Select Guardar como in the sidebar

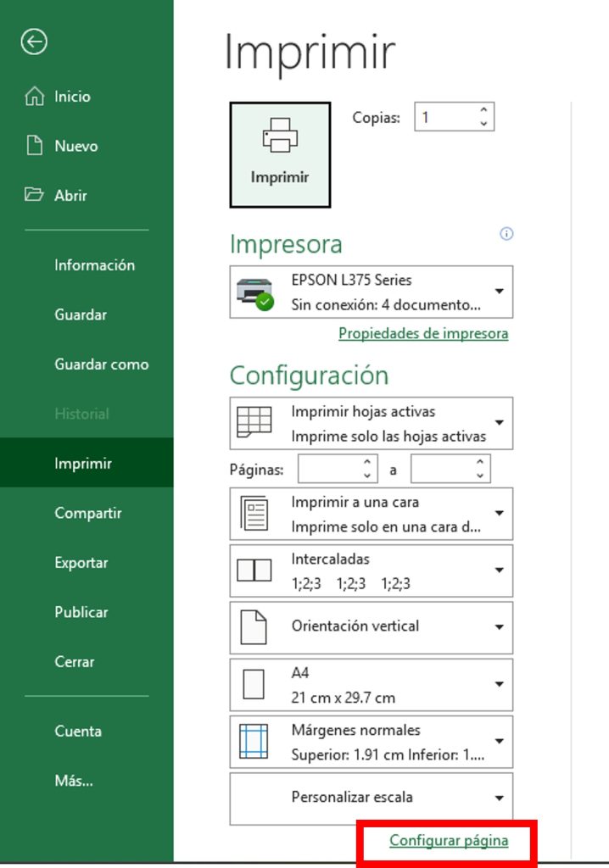tap(101, 364)
